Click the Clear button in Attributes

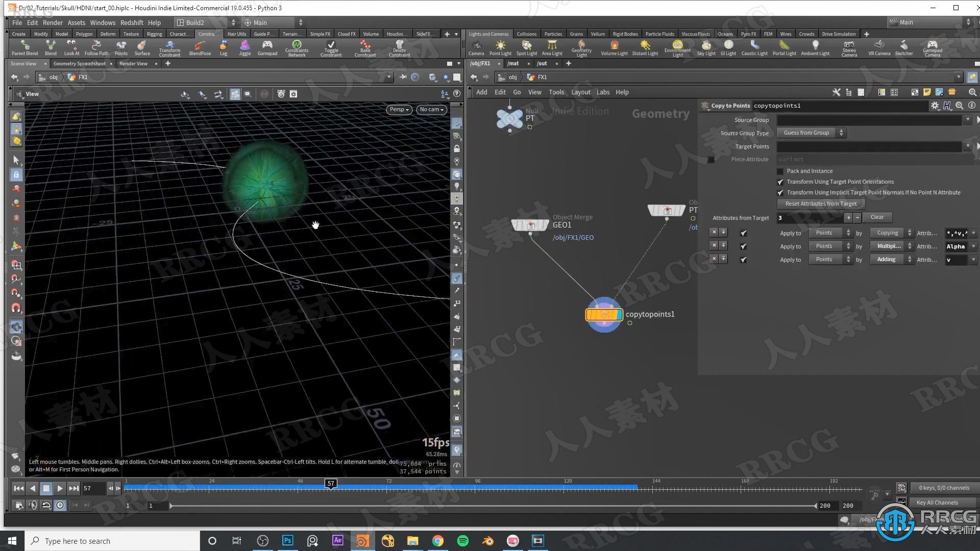point(876,217)
